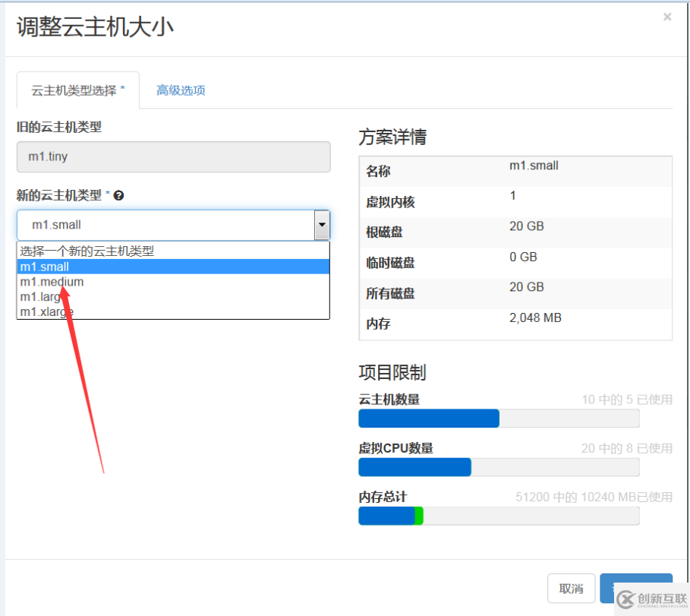Click the 2,048 MB memory value
Image resolution: width=690 pixels, height=616 pixels.
click(x=535, y=318)
